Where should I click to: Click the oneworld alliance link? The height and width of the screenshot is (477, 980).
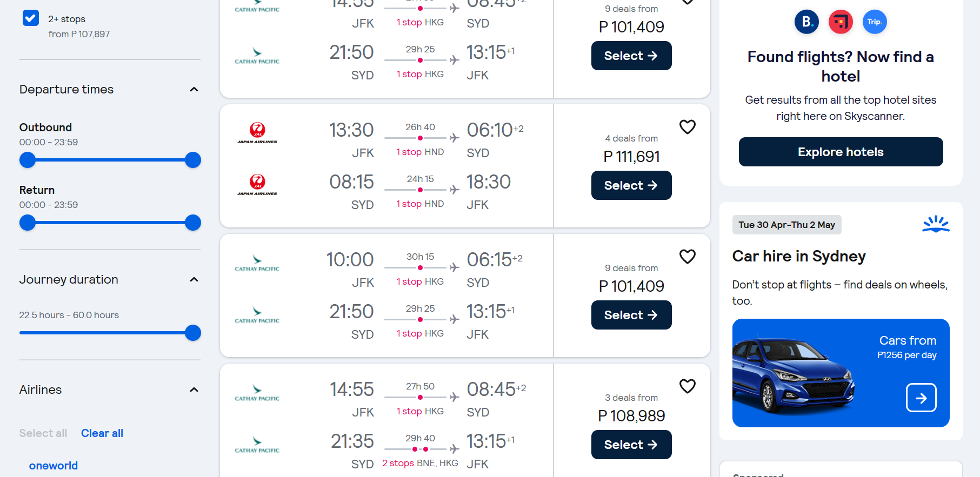tap(54, 466)
